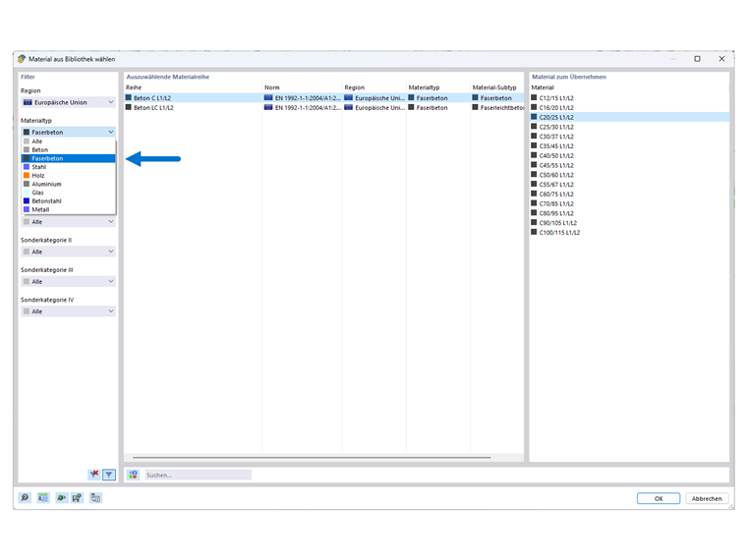Select Beton in the material type list
The image size is (747, 560).
[x=68, y=150]
